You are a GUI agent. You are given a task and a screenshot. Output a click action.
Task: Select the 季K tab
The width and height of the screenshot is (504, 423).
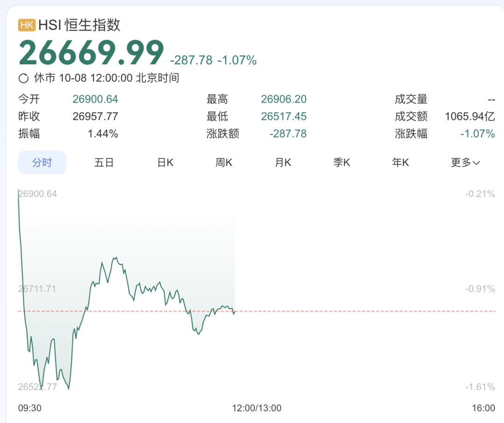342,162
